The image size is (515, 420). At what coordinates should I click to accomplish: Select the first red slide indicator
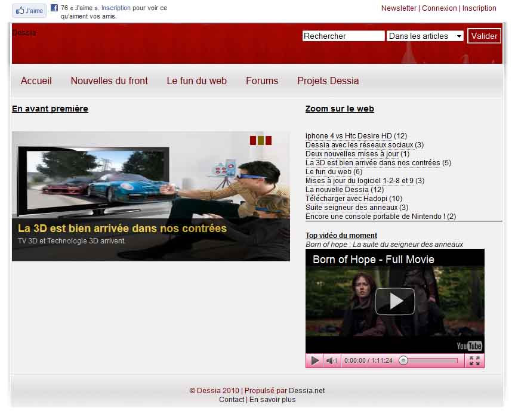(252, 141)
